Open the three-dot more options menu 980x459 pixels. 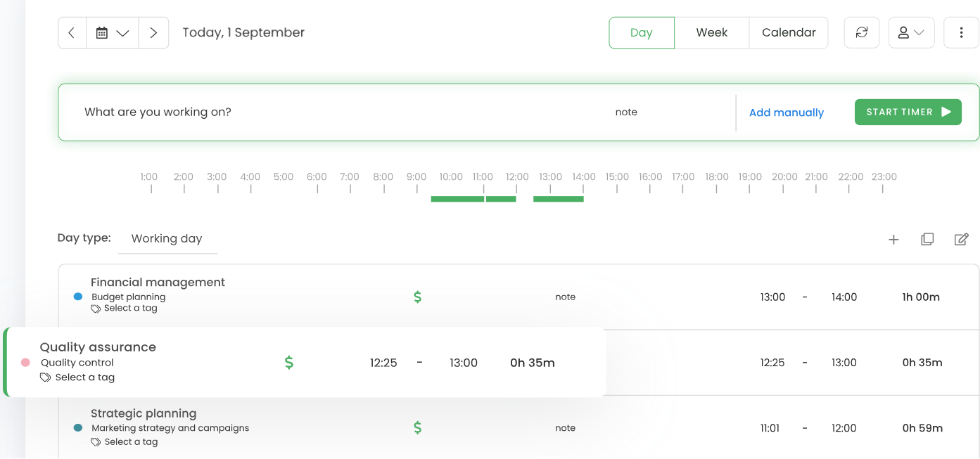coord(962,33)
